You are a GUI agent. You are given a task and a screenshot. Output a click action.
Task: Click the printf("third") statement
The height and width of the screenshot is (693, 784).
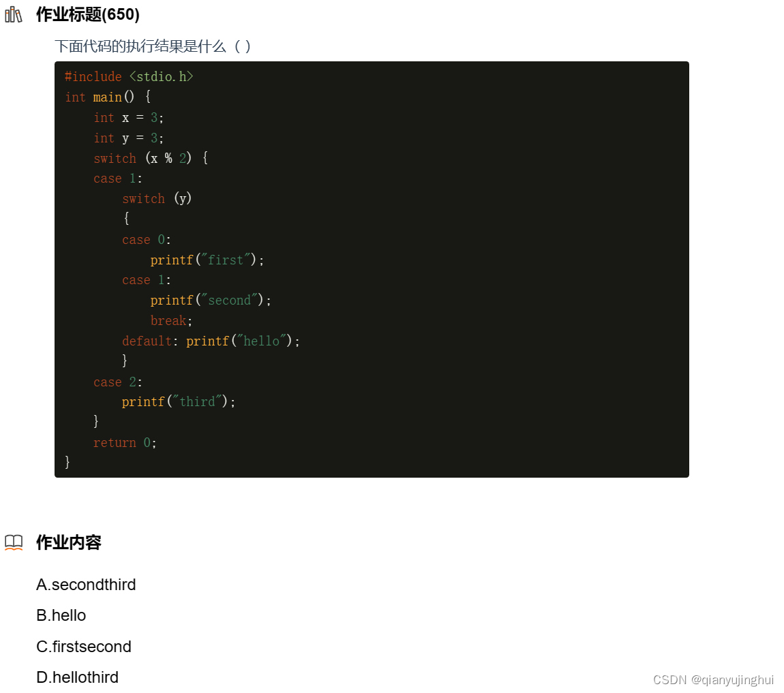pos(179,402)
